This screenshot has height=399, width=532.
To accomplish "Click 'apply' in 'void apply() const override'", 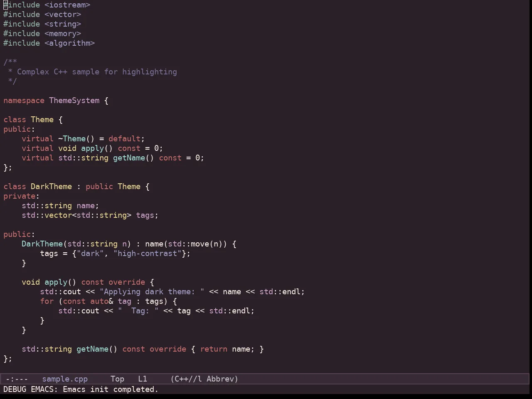I will click(x=56, y=282).
